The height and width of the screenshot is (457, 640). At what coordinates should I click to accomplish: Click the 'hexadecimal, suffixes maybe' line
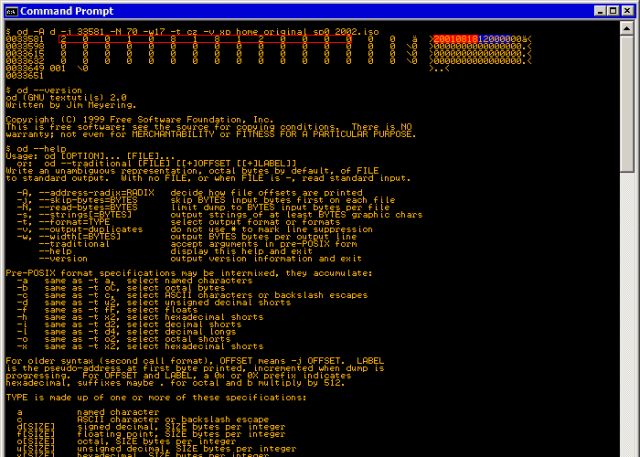click(x=176, y=383)
